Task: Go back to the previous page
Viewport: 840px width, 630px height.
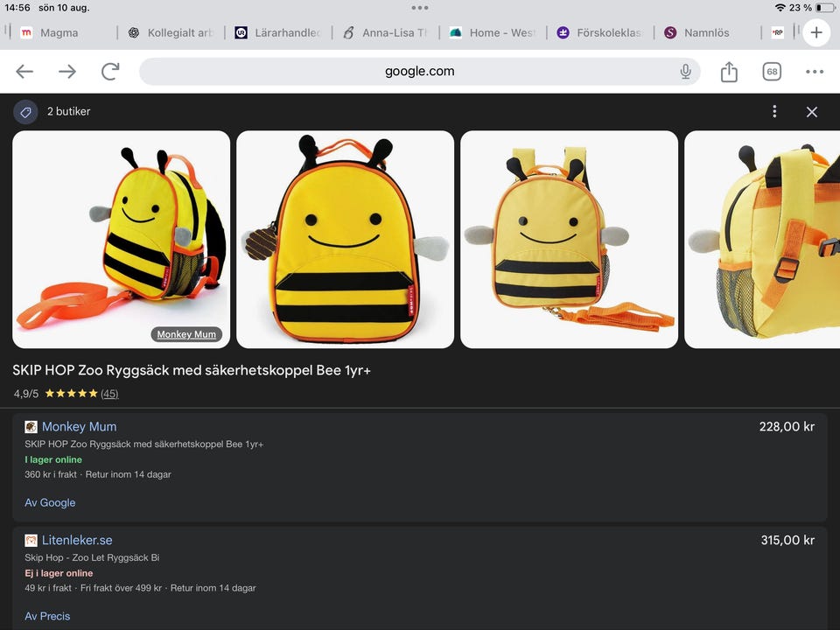Action: [24, 71]
